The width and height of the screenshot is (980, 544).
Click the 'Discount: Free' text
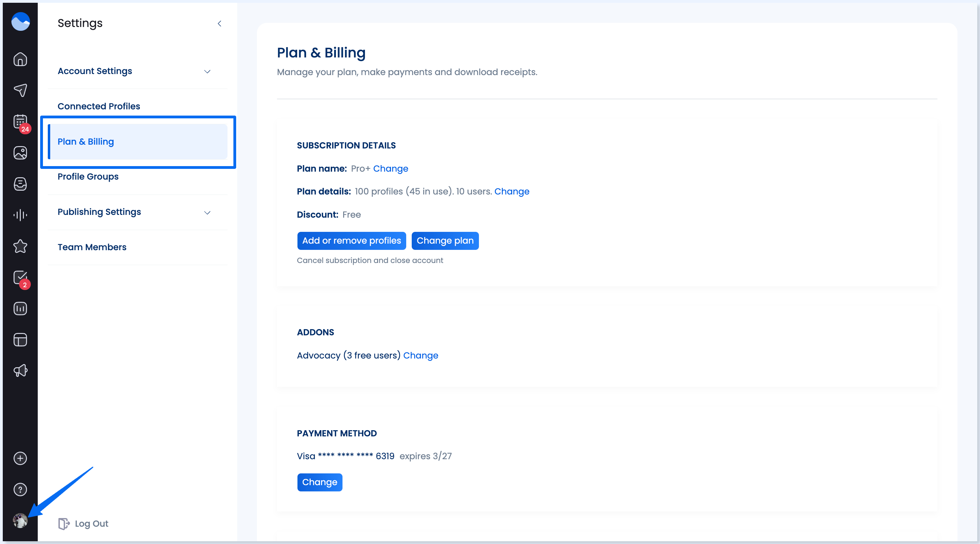pyautogui.click(x=329, y=215)
